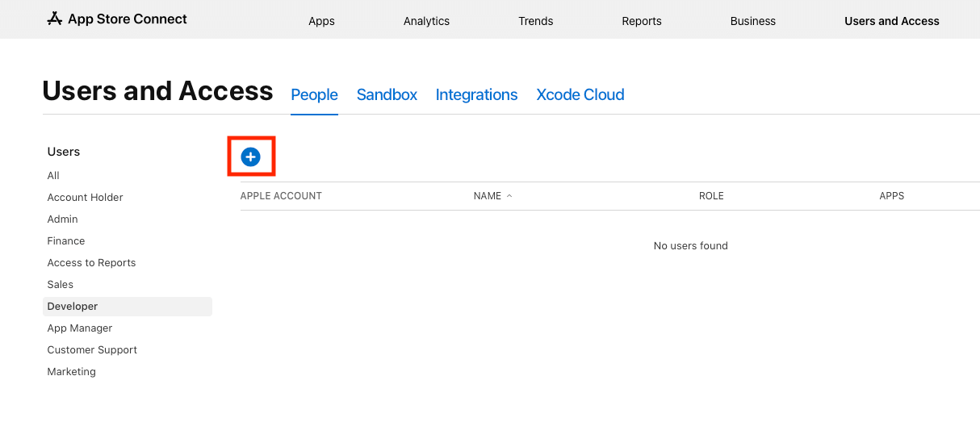Click the APPLE ACCOUNT column header

[281, 196]
